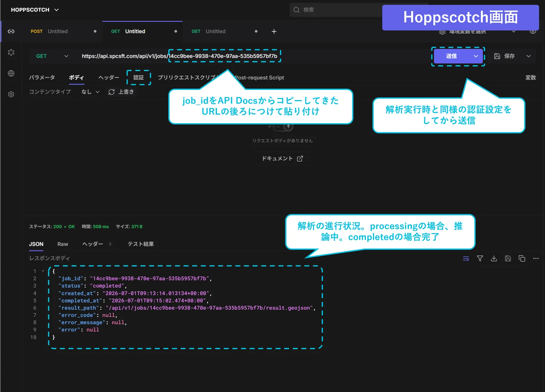The height and width of the screenshot is (392, 545).
Task: Toggle word wrap for response body
Action: [x=466, y=259]
